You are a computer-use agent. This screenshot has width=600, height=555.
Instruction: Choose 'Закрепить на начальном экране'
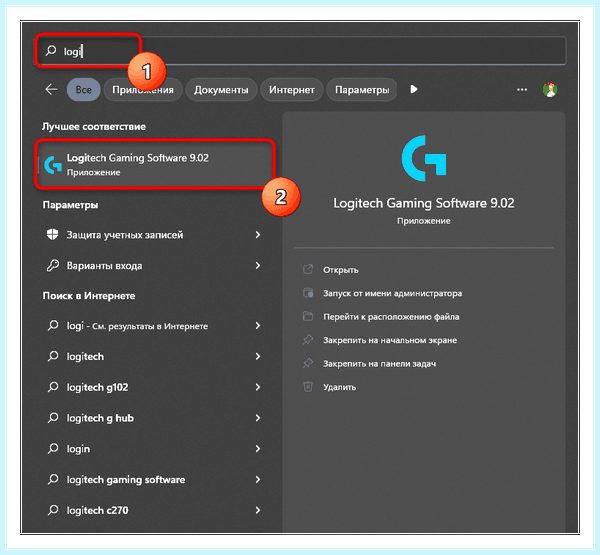pyautogui.click(x=390, y=340)
